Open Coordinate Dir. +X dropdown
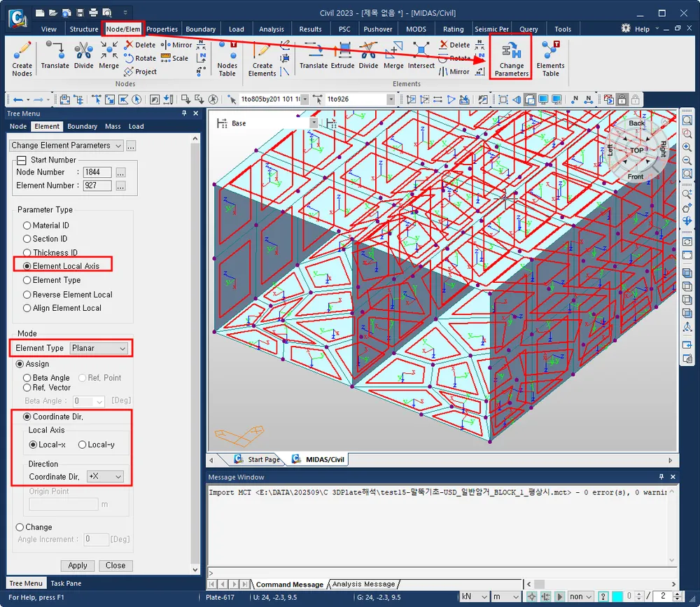Viewport: 700px width, 607px height. coord(105,477)
